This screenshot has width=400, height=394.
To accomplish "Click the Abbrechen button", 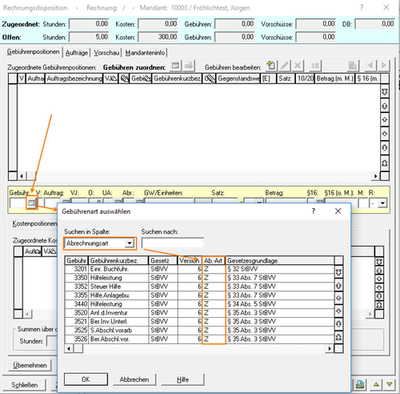I will coord(134,379).
